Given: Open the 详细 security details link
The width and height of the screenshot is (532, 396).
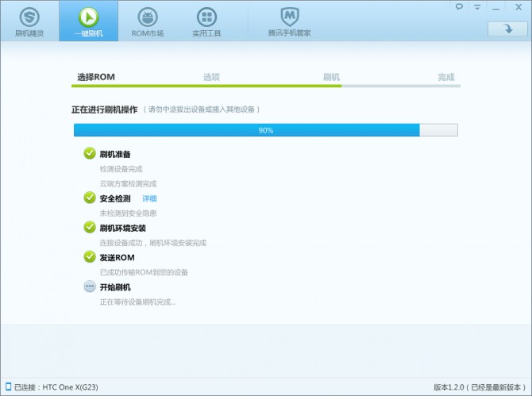Looking at the screenshot, I should pos(149,198).
